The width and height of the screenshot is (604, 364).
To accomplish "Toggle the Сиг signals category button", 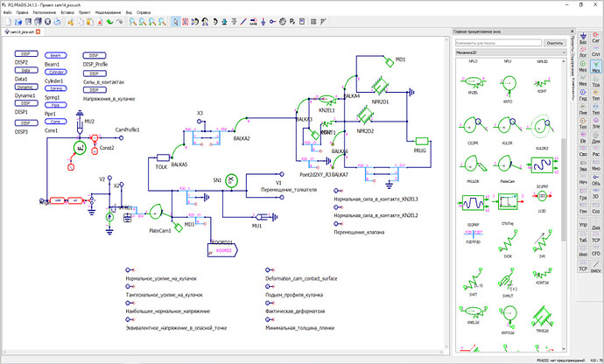I will [x=596, y=38].
